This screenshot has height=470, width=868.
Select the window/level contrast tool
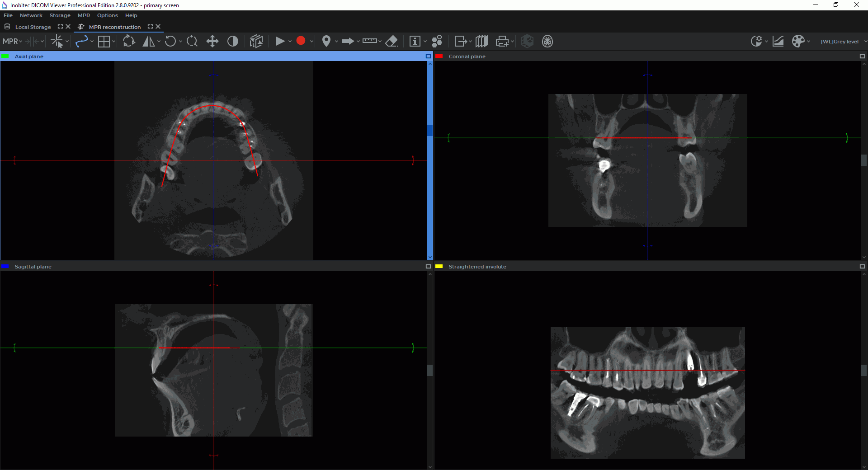[233, 42]
